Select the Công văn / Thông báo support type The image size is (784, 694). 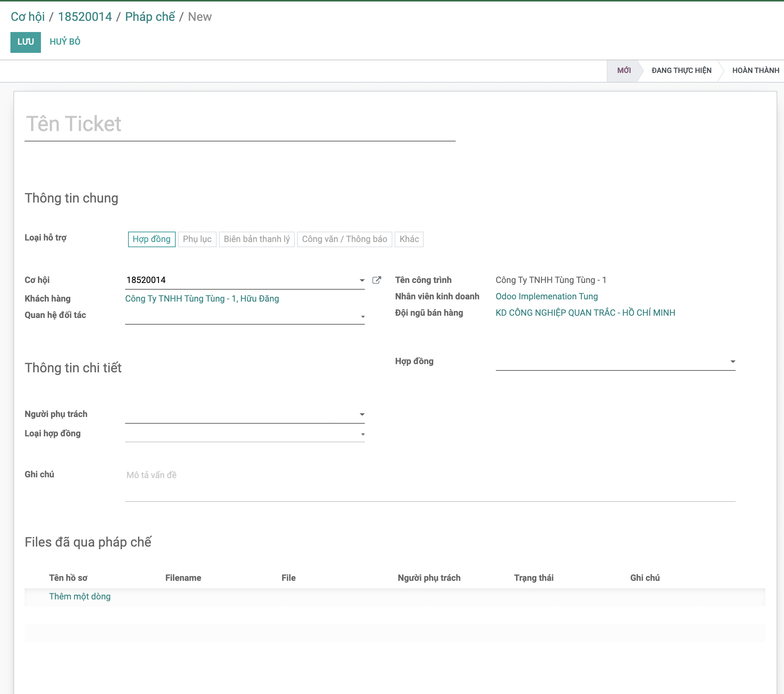click(344, 239)
